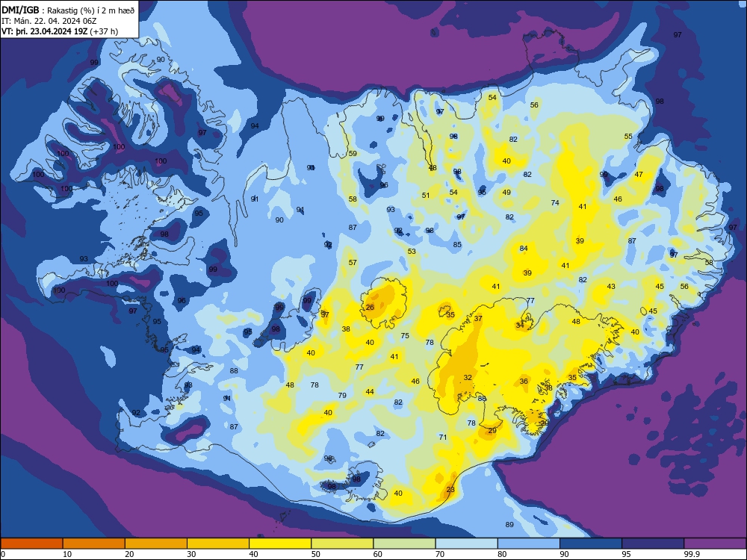Click the humidity value 79 on the map

(342, 395)
